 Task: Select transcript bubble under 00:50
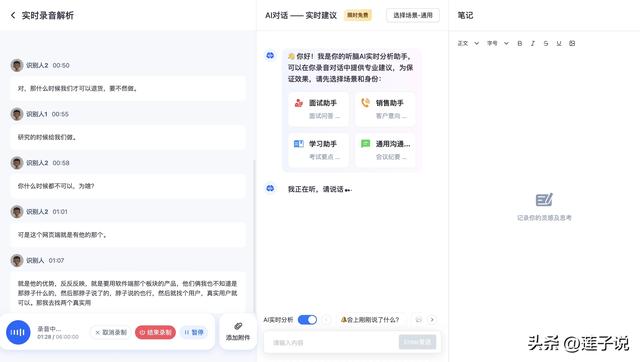tap(128, 88)
